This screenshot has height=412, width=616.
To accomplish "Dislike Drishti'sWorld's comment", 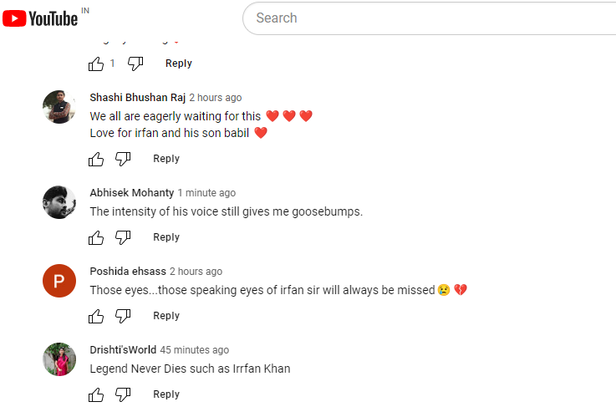I will 123,395.
